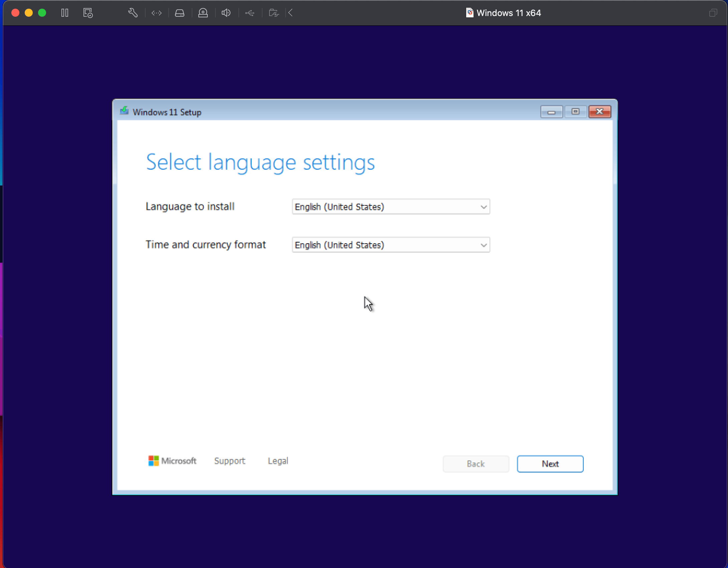Click the network adapter arrows icon
This screenshot has width=728, height=568.
[156, 13]
